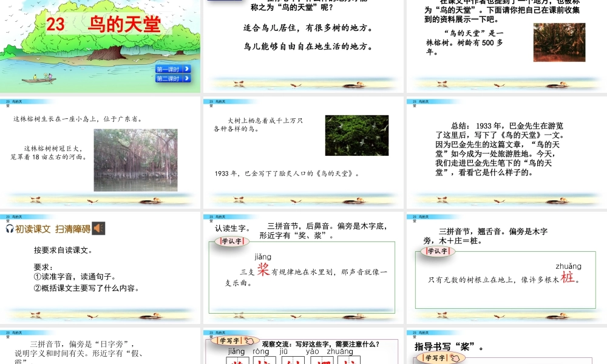This screenshot has height=364, width=607.
Task: Switch to 第一课时
Action: [x=172, y=70]
